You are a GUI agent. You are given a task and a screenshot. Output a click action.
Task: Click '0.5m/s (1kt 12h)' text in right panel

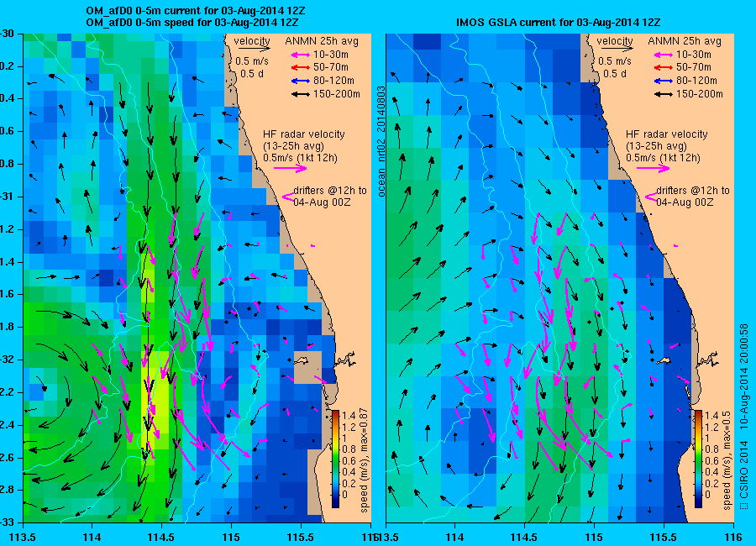point(663,158)
